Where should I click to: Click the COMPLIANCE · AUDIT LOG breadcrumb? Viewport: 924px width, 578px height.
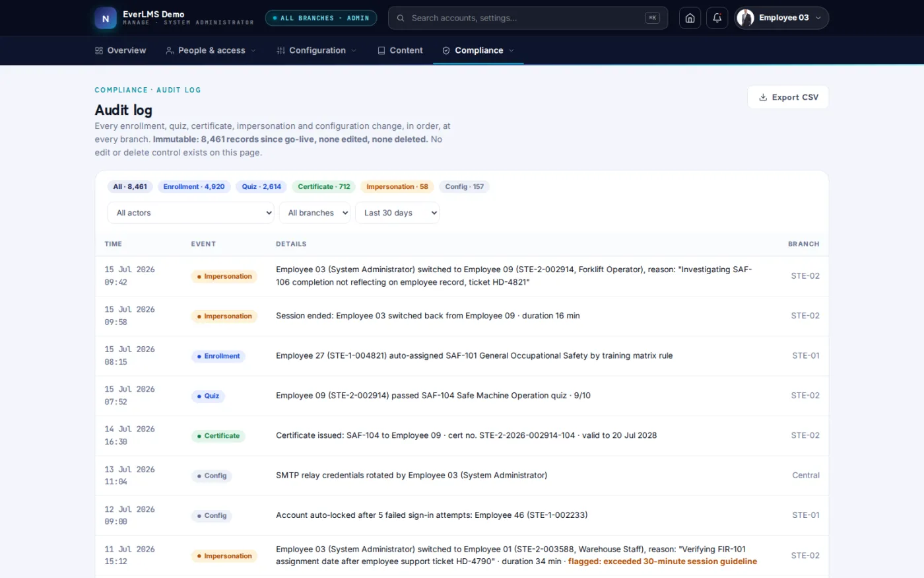pyautogui.click(x=148, y=90)
